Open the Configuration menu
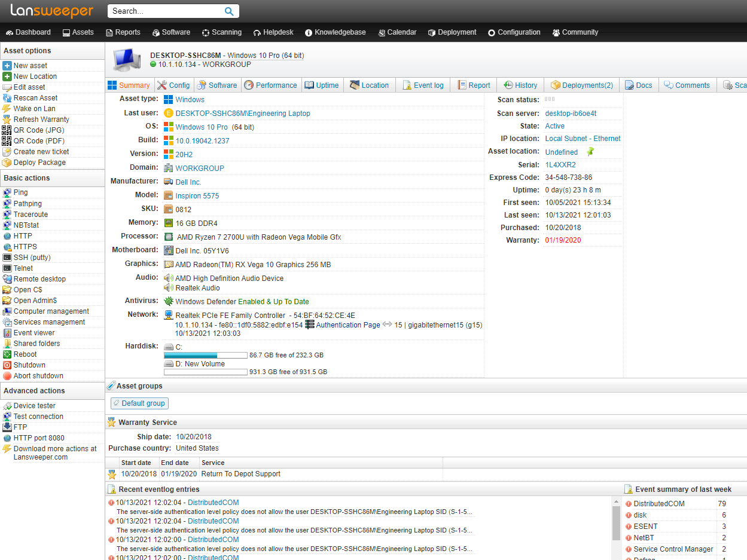747x560 pixels. click(514, 32)
